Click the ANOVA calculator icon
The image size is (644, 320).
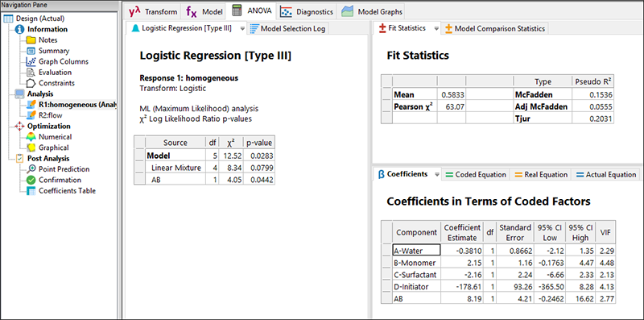tap(237, 10)
